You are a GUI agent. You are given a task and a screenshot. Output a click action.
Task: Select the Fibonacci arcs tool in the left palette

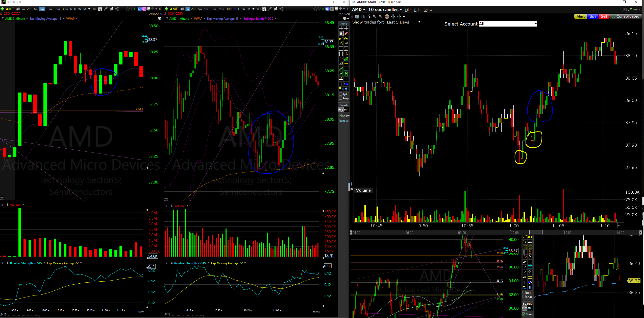pyautogui.click(x=341, y=43)
